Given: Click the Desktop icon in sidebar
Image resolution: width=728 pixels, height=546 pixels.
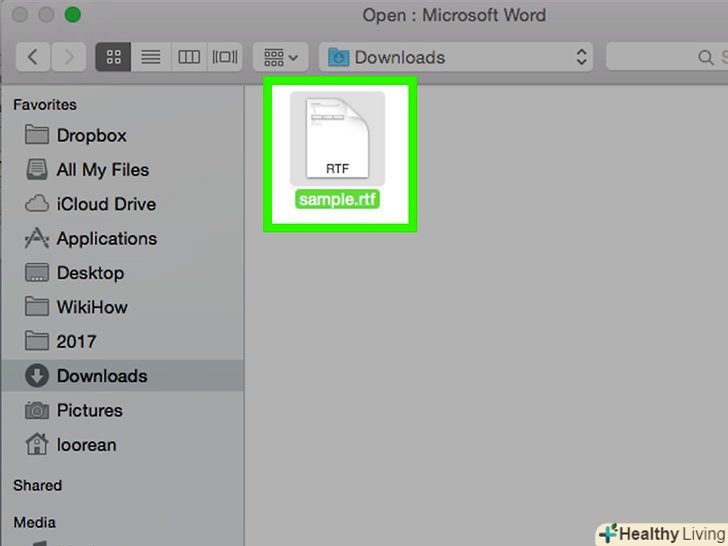Looking at the screenshot, I should coord(37,273).
